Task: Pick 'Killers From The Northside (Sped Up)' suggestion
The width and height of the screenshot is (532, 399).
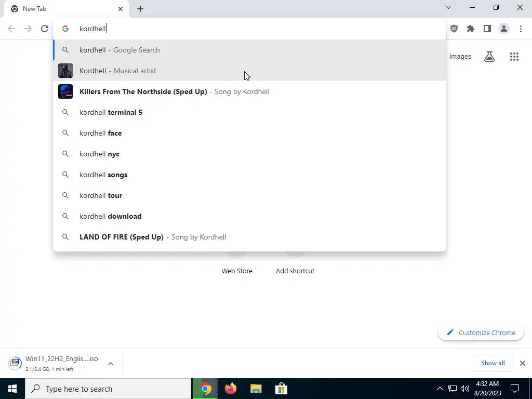Action: [x=249, y=91]
